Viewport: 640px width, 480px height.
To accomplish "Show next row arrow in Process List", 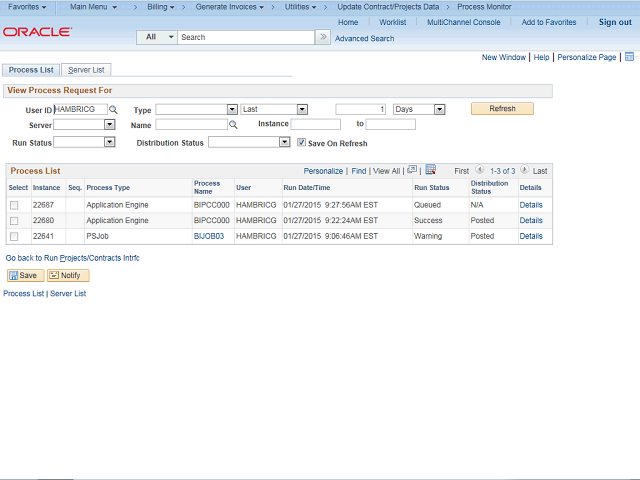I will pyautogui.click(x=524, y=169).
